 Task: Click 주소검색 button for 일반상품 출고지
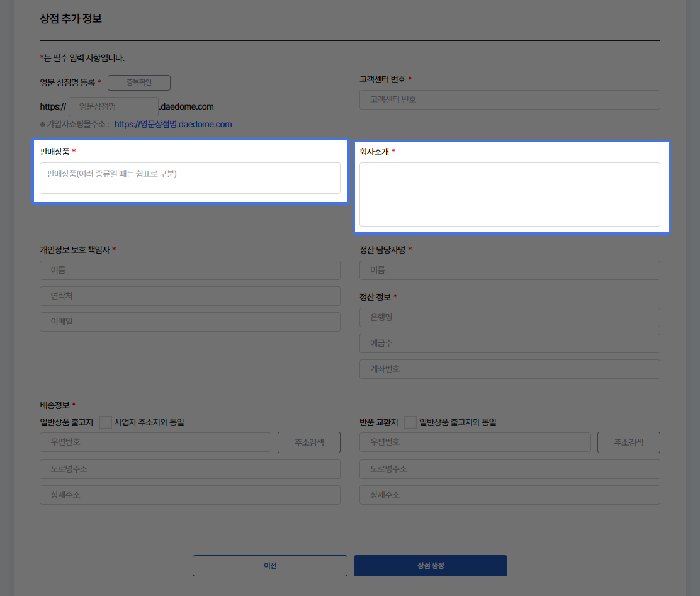[309, 442]
